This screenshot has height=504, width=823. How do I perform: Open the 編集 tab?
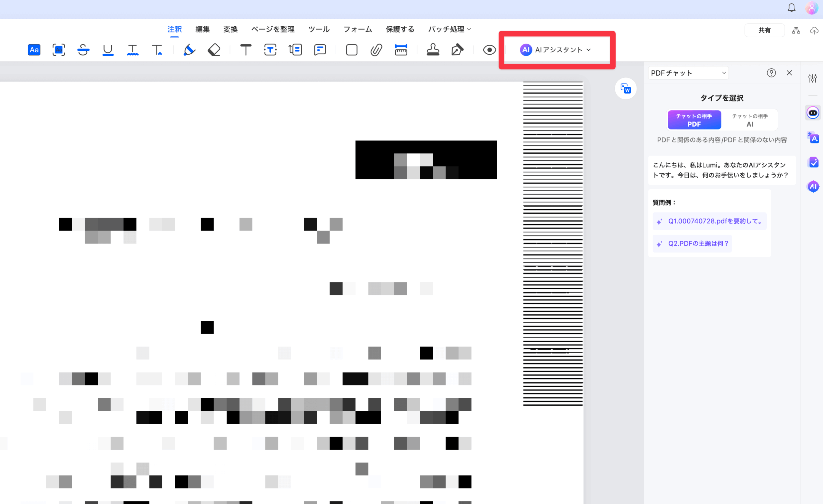(x=203, y=29)
